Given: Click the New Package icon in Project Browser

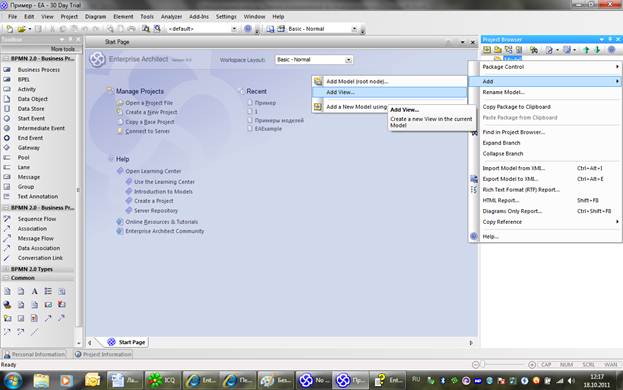Looking at the screenshot, I should click(x=497, y=50).
